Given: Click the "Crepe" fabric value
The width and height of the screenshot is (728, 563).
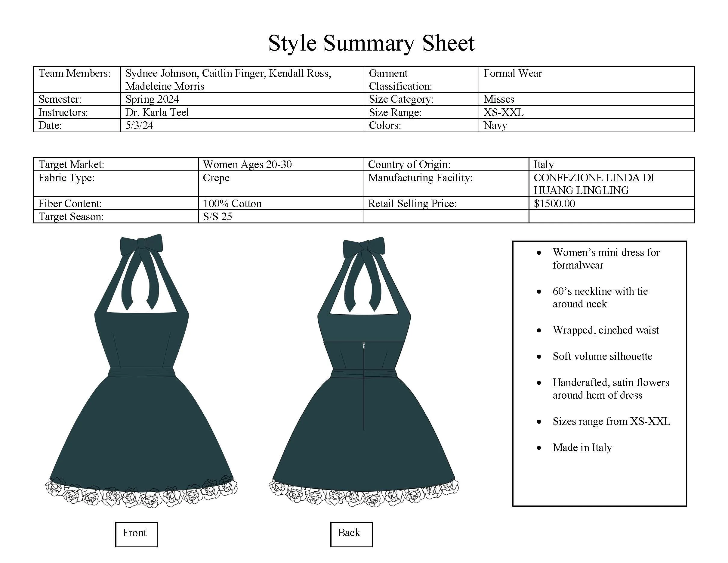Looking at the screenshot, I should [x=216, y=178].
